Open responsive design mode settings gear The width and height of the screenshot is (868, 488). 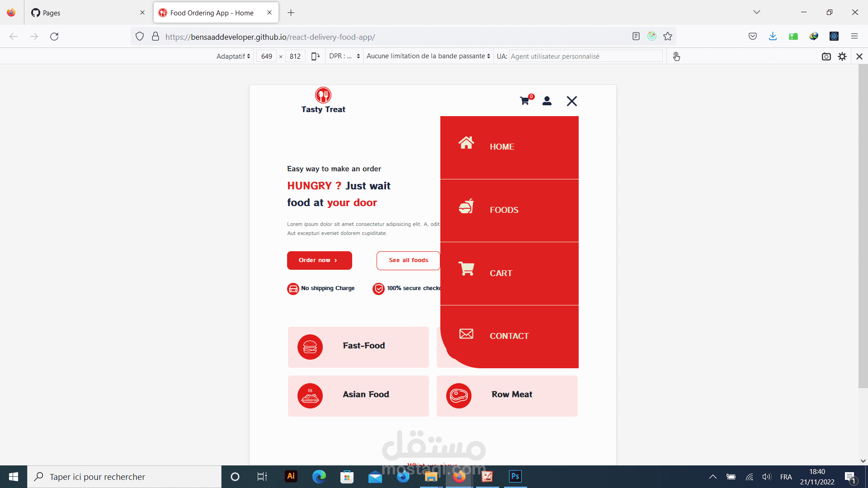(842, 56)
